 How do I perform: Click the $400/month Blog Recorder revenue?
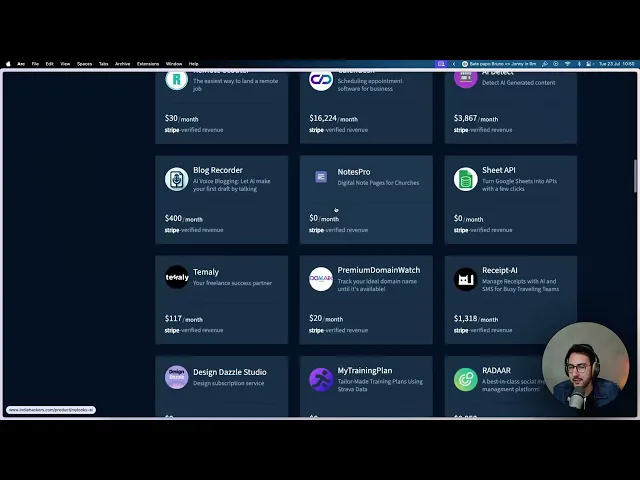tap(184, 218)
